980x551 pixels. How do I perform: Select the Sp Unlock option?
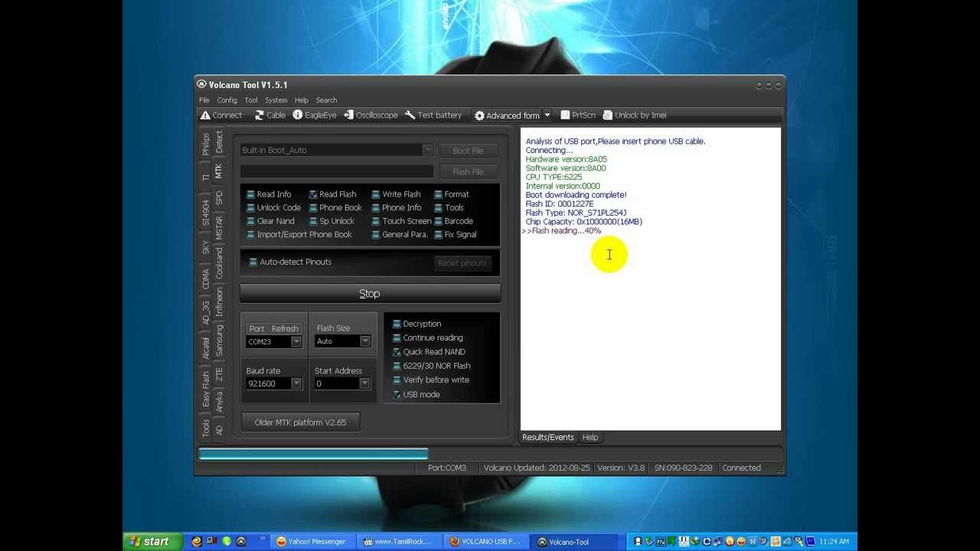coord(332,221)
